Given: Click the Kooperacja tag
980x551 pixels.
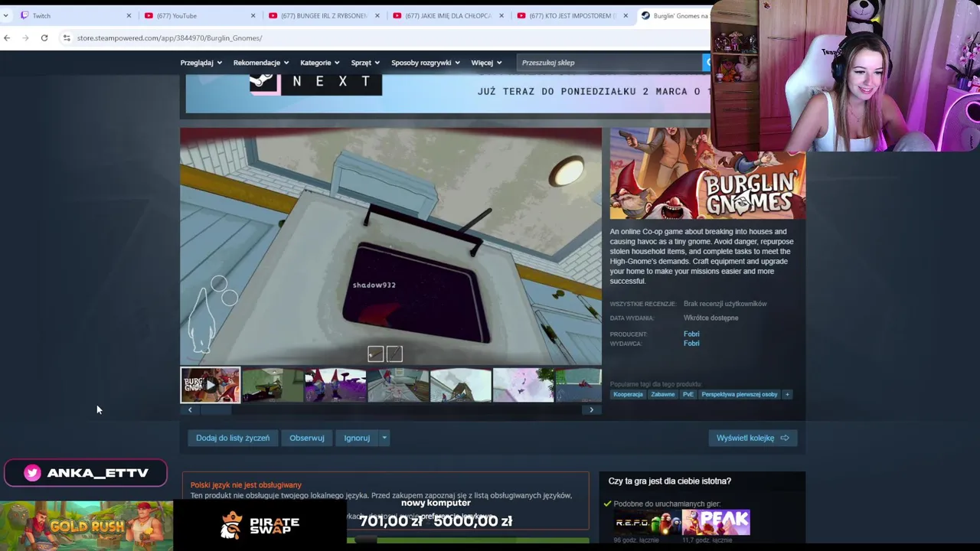Looking at the screenshot, I should click(628, 394).
